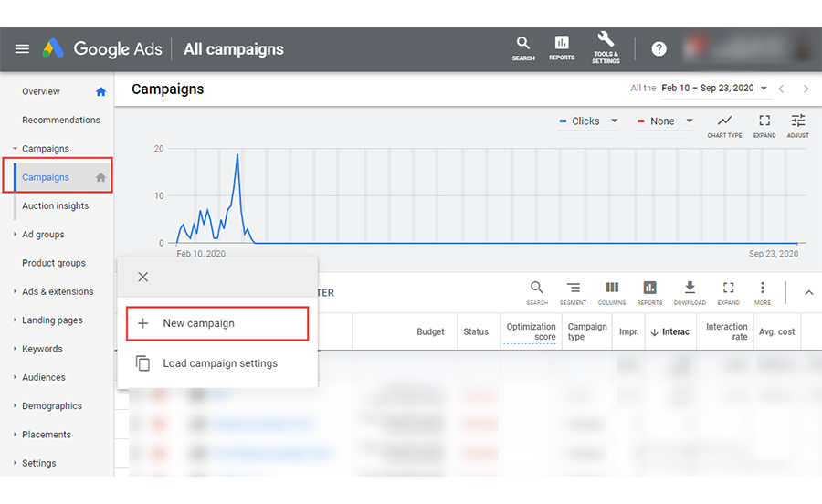This screenshot has width=822, height=504.
Task: Expand Ad groups in sidebar
Action: point(16,234)
